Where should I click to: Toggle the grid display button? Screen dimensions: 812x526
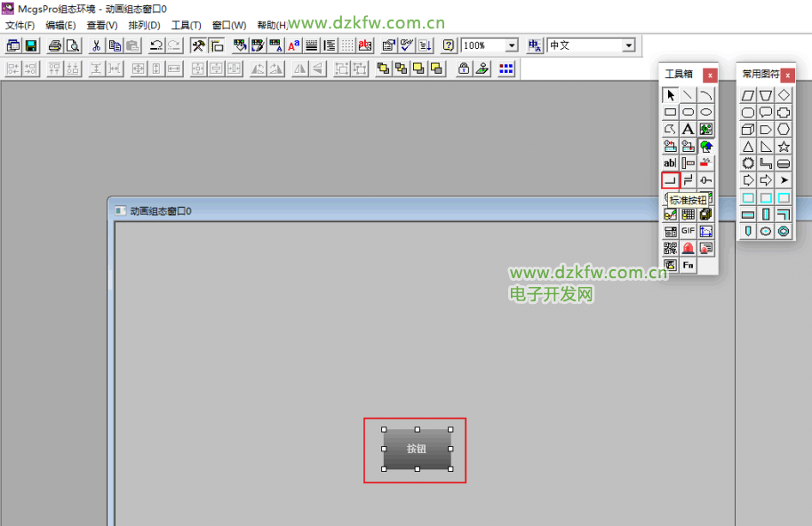click(347, 45)
